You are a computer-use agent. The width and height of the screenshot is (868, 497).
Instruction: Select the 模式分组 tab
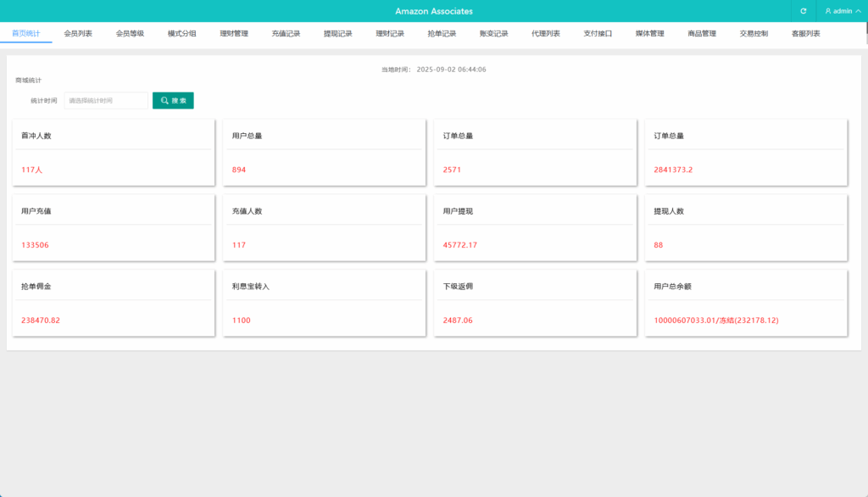click(x=181, y=33)
